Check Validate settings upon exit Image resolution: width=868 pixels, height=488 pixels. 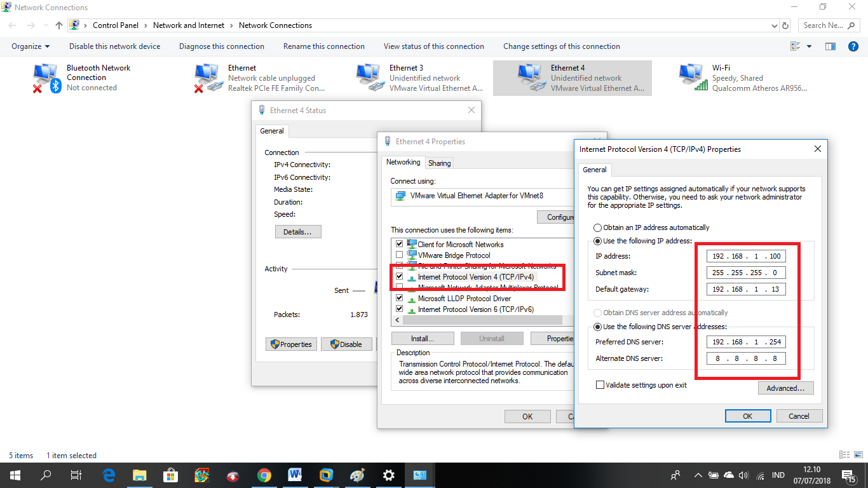(600, 385)
